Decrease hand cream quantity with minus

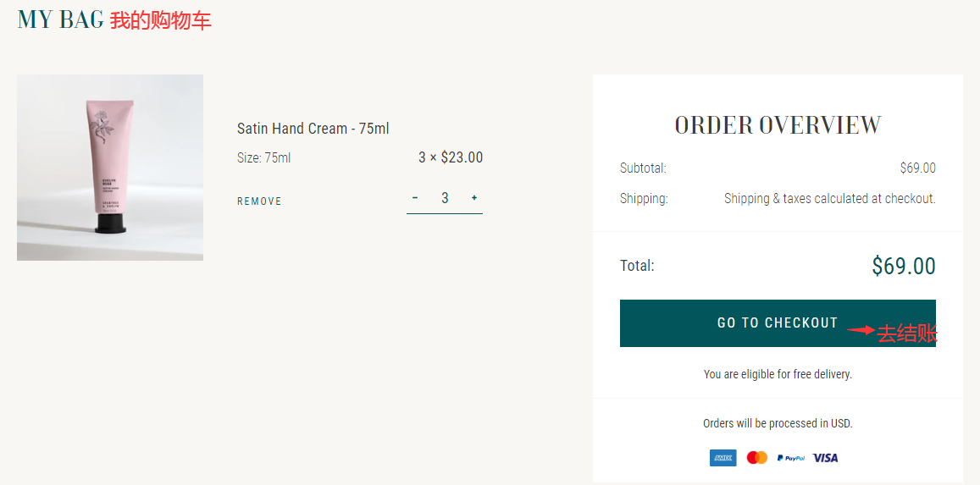click(415, 198)
